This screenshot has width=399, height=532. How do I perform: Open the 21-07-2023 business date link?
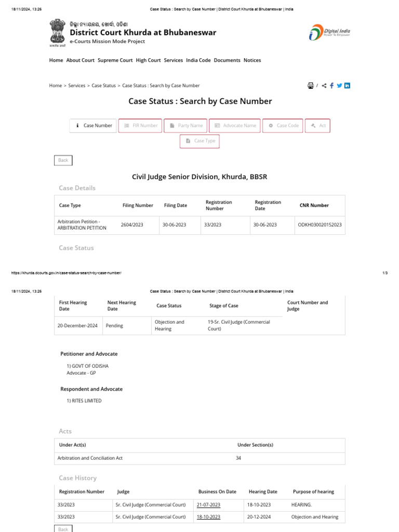point(208,504)
